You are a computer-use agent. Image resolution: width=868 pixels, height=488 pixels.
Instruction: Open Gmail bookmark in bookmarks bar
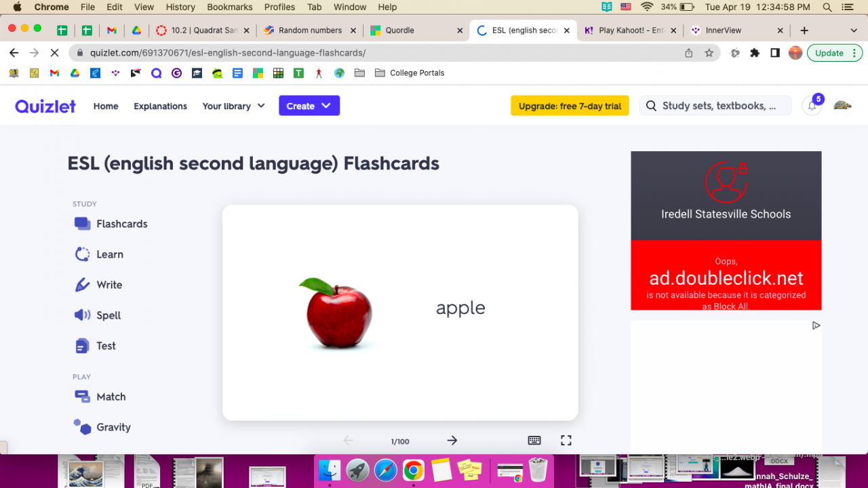(x=55, y=73)
